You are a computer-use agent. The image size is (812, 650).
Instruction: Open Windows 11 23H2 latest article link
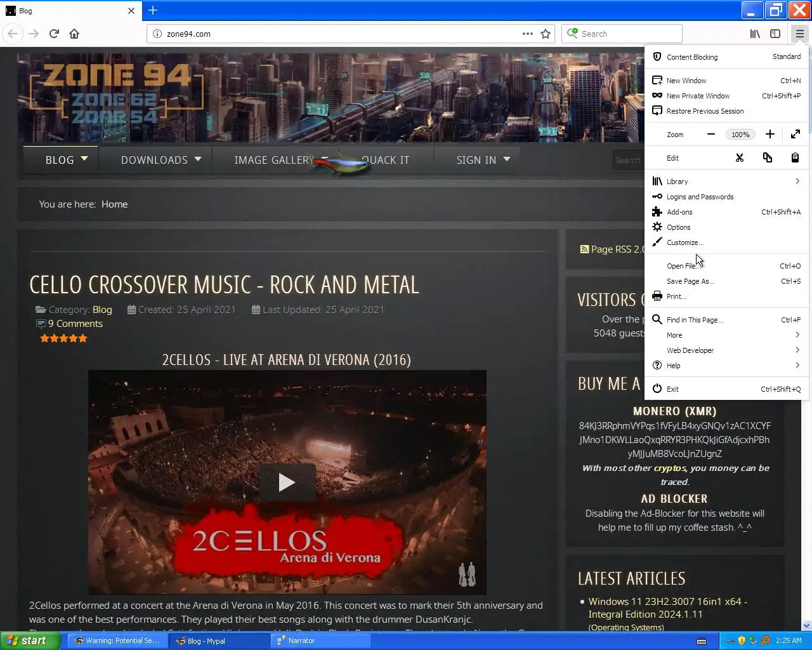667,608
